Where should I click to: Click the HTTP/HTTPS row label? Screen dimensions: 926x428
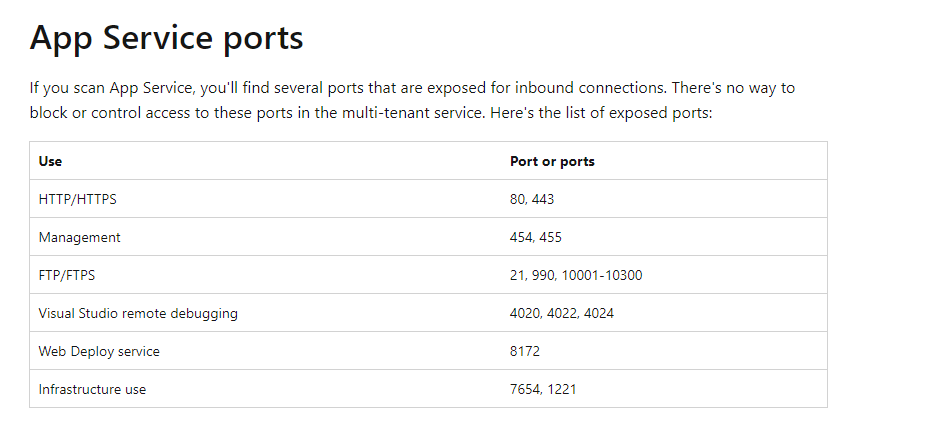pyautogui.click(x=77, y=200)
